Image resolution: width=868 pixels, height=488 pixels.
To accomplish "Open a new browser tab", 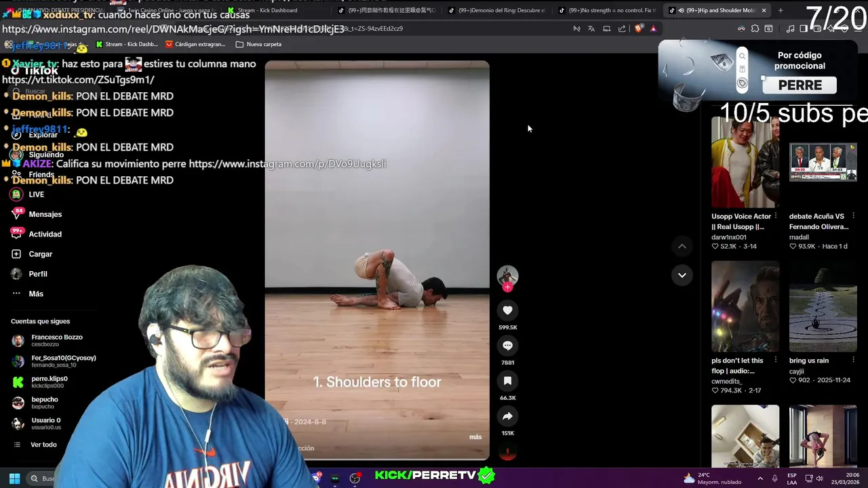I will coord(781,10).
